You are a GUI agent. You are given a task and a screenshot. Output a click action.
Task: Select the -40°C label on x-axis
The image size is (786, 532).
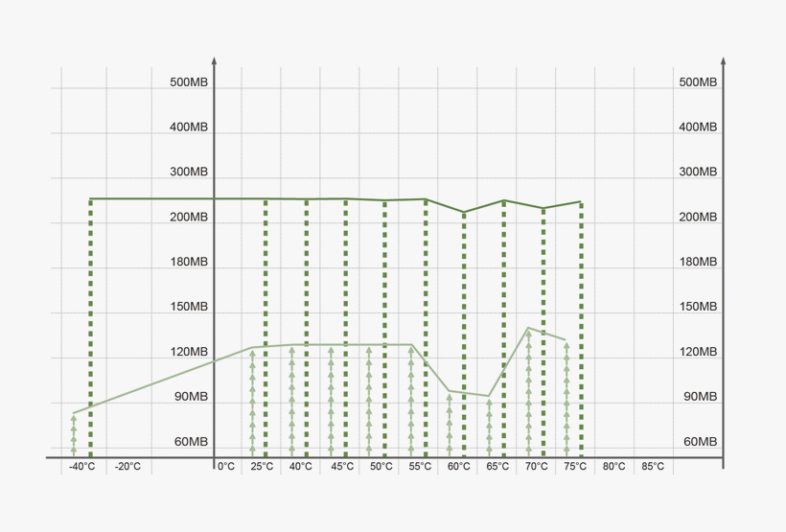tap(81, 467)
